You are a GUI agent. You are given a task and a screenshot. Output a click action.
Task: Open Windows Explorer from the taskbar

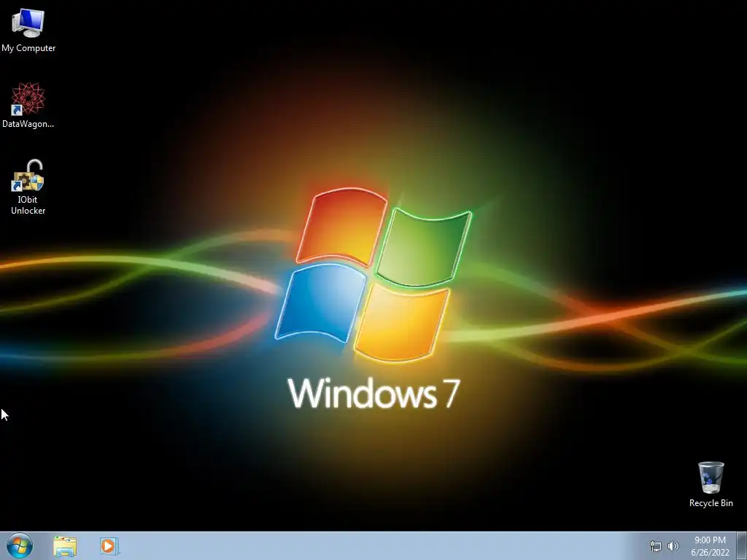point(65,546)
